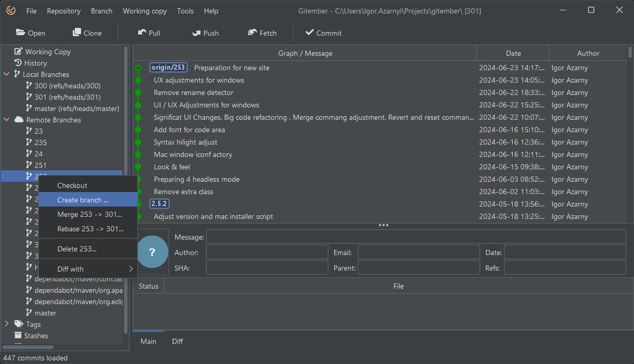This screenshot has height=364, width=634.
Task: Click the Commit checkmark toolbar icon
Action: point(310,33)
